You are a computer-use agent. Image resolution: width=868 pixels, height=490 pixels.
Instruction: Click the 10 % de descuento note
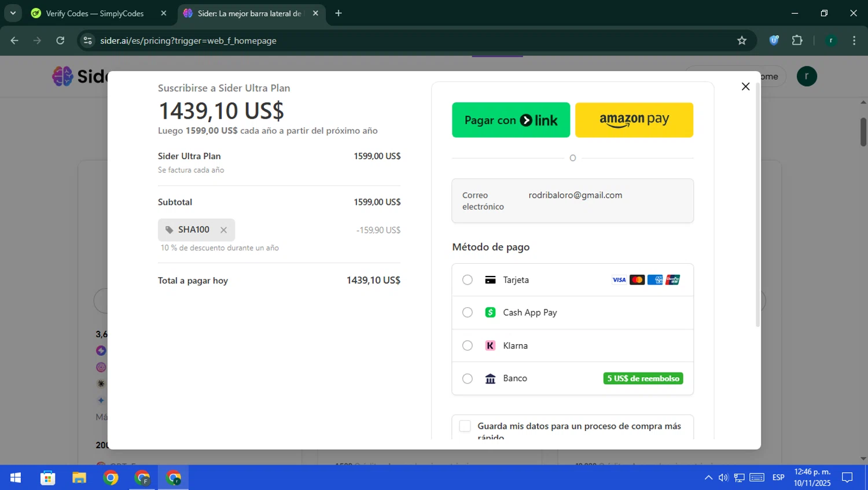(x=220, y=248)
